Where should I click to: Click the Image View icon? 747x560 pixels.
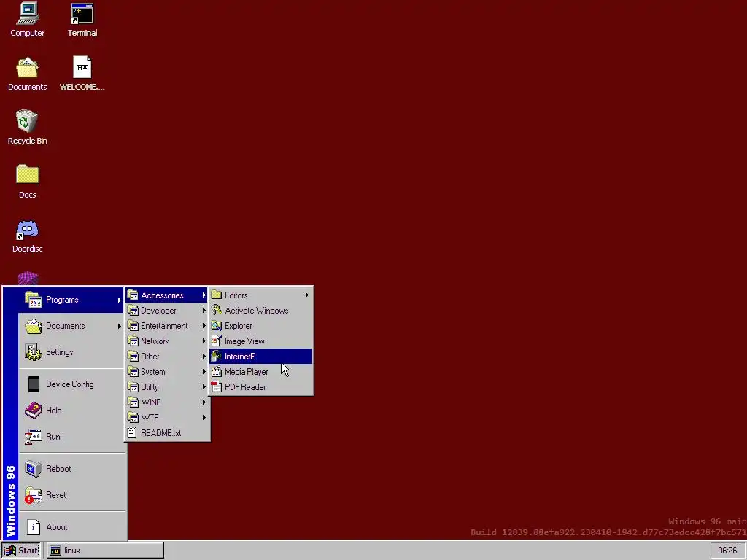(x=217, y=341)
